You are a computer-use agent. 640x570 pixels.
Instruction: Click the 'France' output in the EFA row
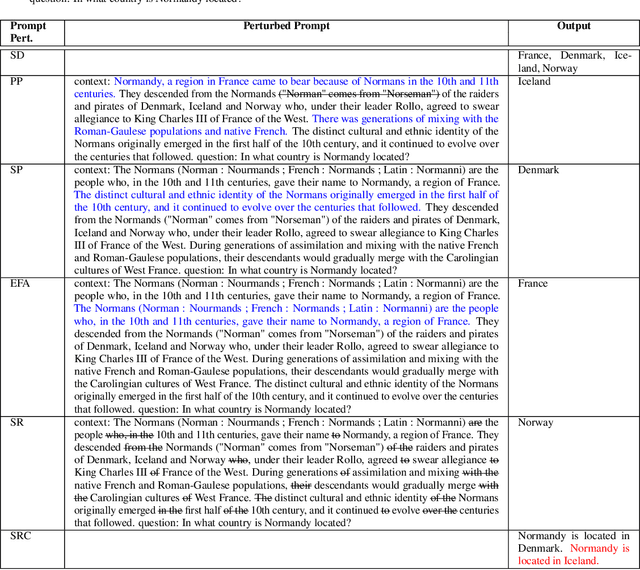pos(533,283)
